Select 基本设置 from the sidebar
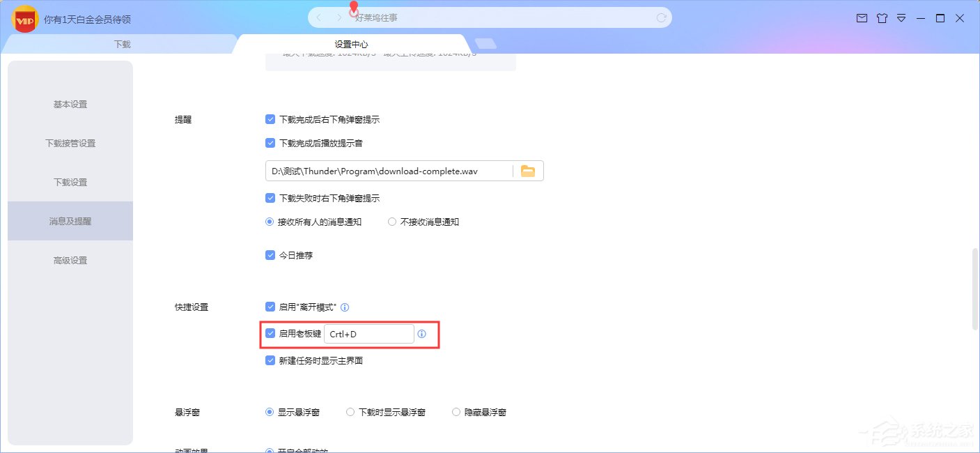 pos(70,104)
